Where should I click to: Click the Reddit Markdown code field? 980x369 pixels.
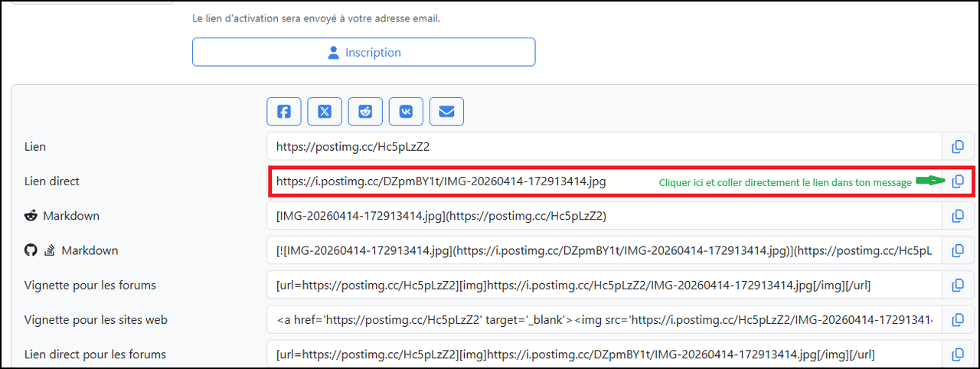point(604,216)
